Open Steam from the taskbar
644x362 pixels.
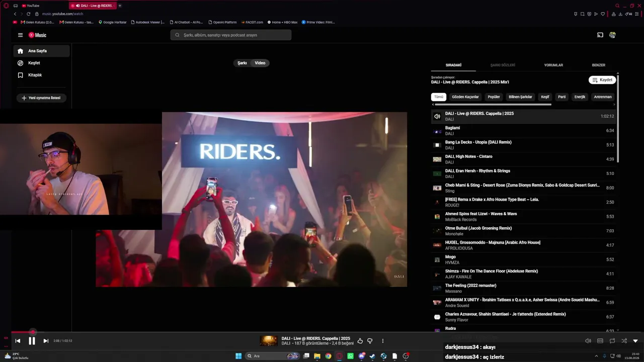[x=372, y=356]
